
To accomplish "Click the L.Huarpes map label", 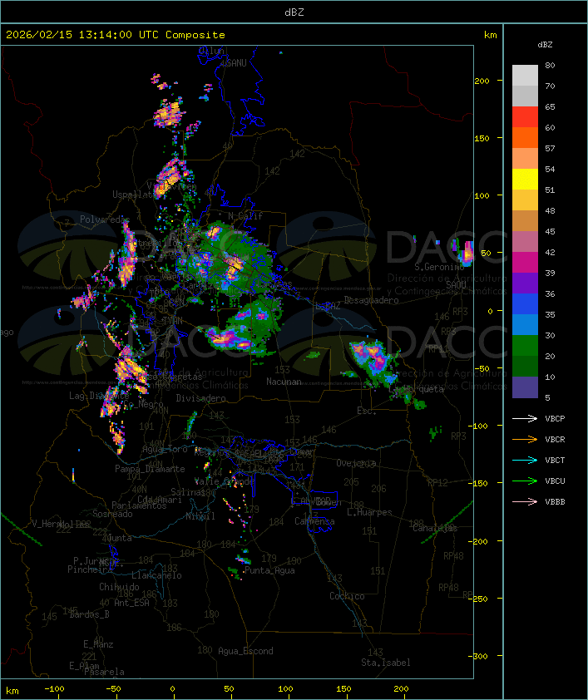I will [x=369, y=512].
